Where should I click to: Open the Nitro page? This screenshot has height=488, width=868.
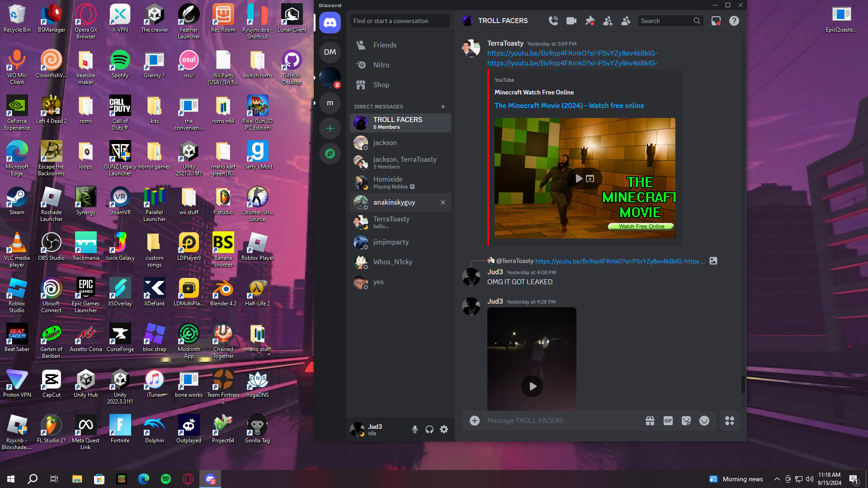[x=381, y=65]
